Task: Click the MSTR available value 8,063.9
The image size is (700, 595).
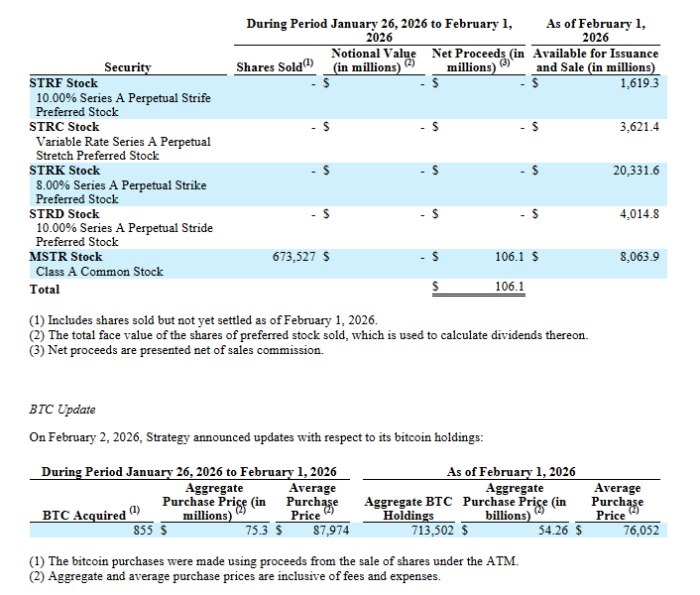Action: [639, 257]
